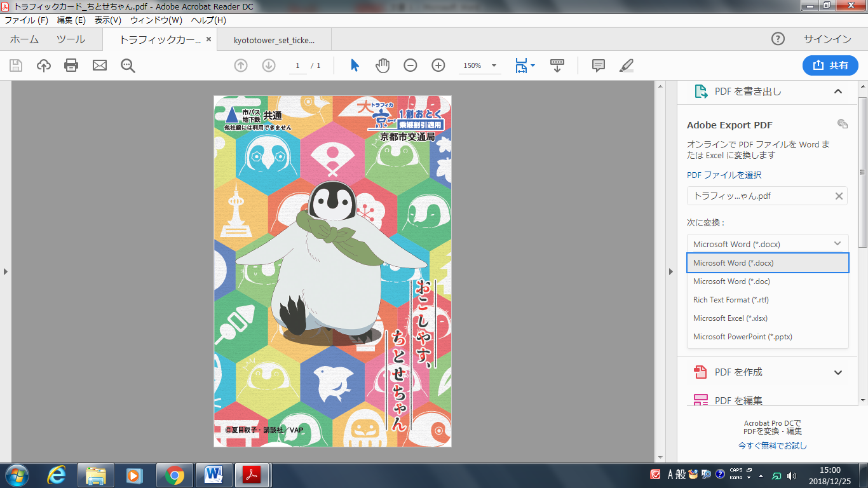868x488 pixels.
Task: Open the ヘルプ(H) menu
Action: [208, 20]
